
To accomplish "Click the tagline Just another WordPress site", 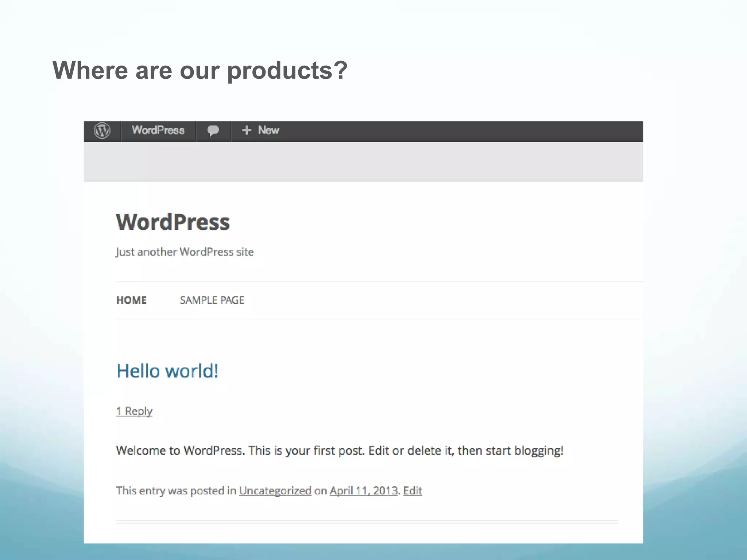I will 185,252.
